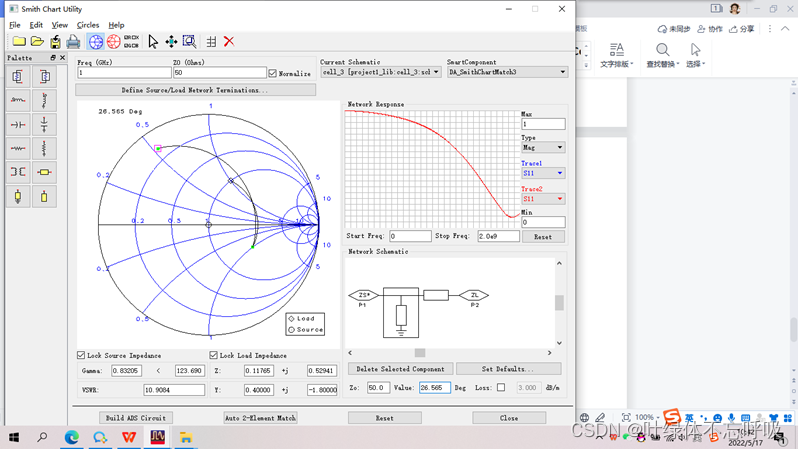Pick the shunt capacitor palette component

[x=44, y=124]
